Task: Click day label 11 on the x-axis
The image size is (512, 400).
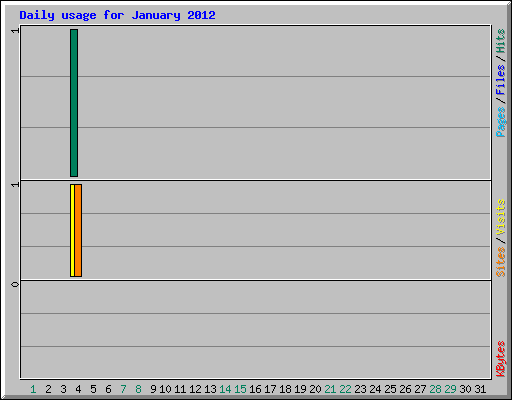Action: coord(180,389)
